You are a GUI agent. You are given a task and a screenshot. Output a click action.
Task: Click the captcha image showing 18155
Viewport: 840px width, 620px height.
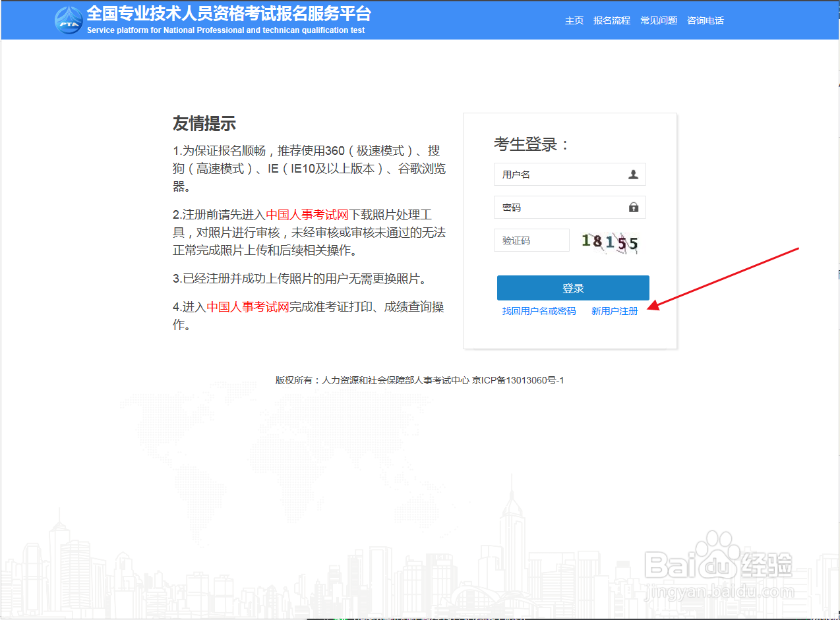pos(609,240)
